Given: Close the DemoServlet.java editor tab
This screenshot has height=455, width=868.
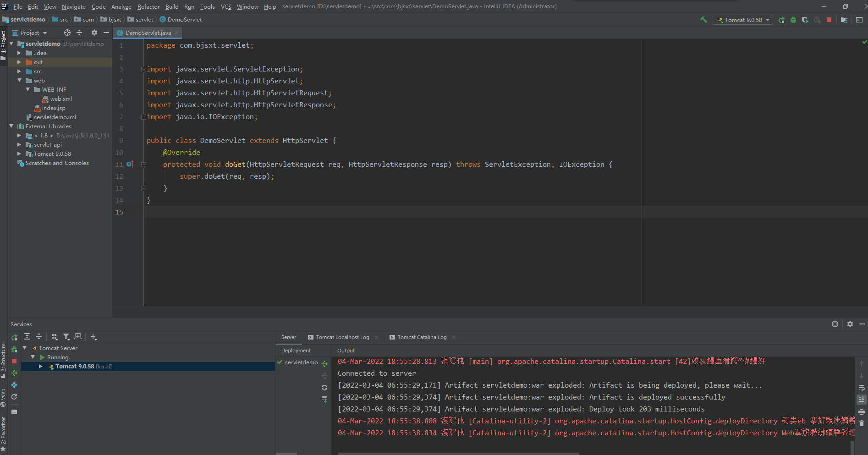Looking at the screenshot, I should 176,33.
